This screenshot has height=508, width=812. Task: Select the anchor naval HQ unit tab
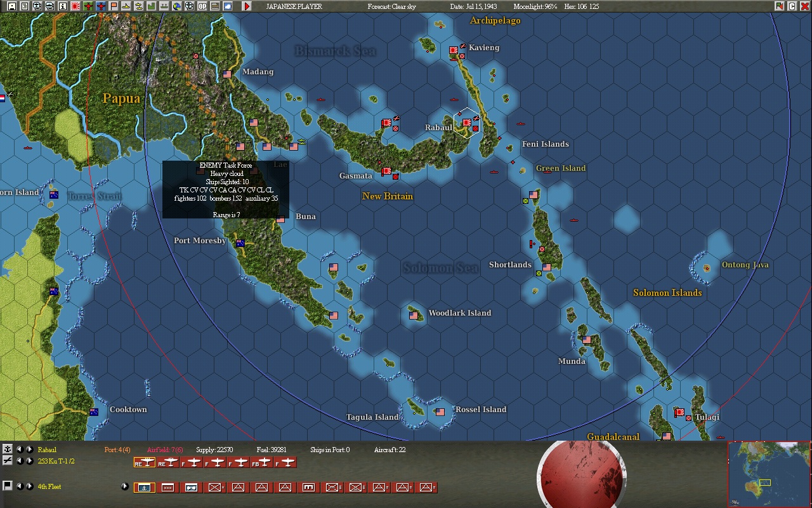145,487
